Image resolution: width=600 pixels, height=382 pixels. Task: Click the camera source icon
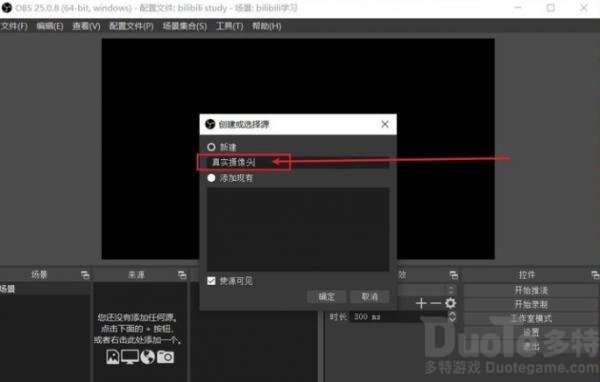pyautogui.click(x=165, y=357)
